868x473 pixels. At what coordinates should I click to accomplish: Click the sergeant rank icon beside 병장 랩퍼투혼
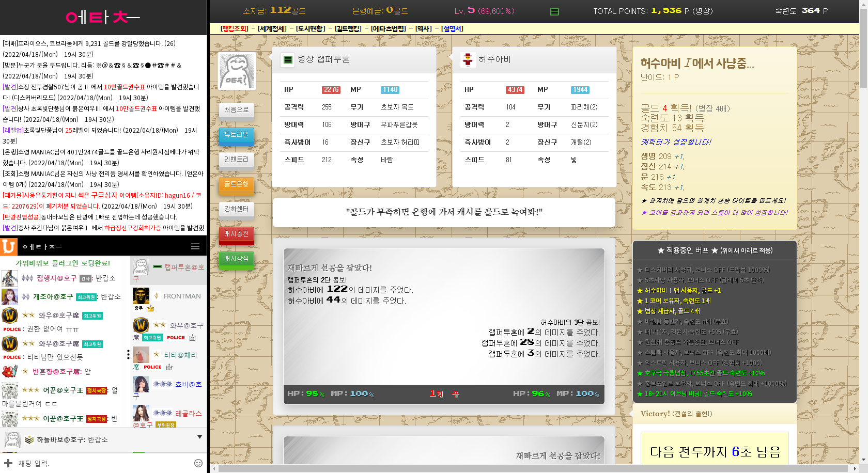click(x=288, y=60)
